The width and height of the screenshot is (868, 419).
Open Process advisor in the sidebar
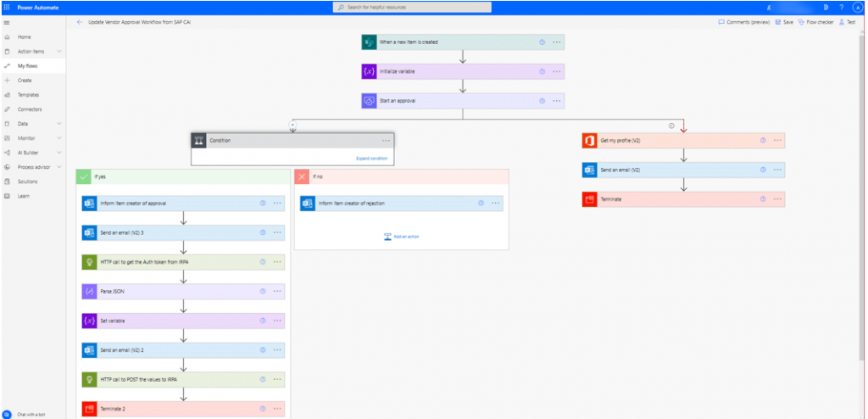(x=33, y=167)
